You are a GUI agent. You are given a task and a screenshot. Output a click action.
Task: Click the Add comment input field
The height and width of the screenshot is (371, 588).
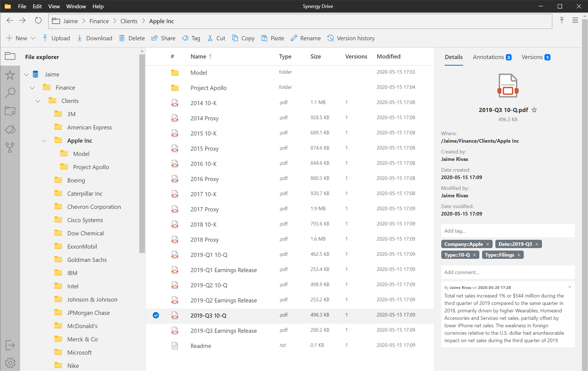pyautogui.click(x=508, y=272)
